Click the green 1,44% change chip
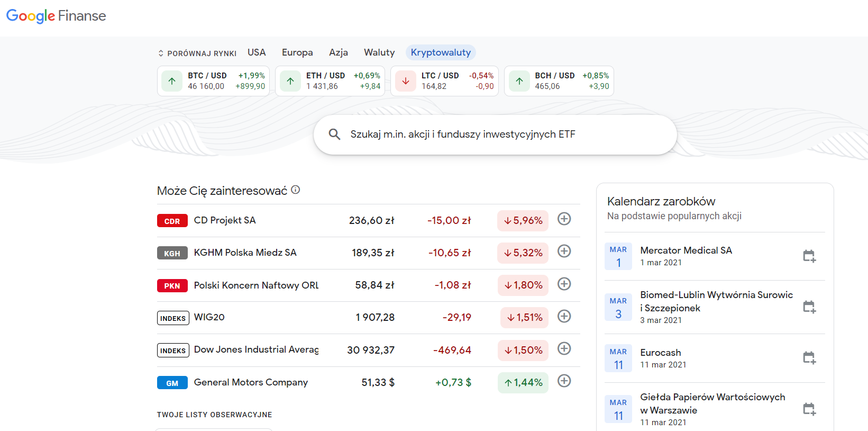This screenshot has height=431, width=868. coord(523,382)
